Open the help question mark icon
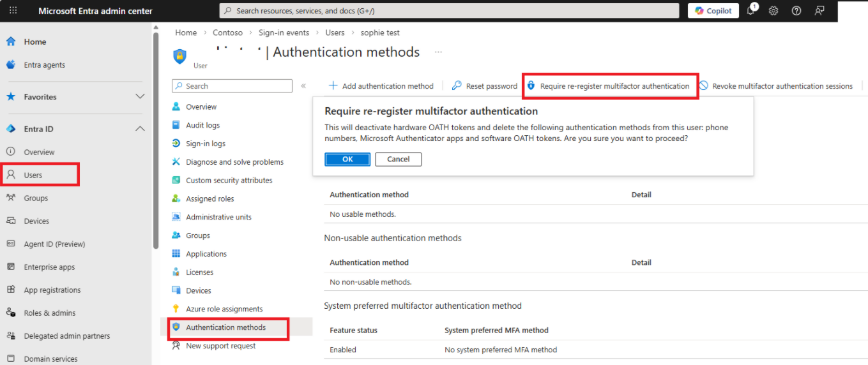Screen dimensions: 868x365 coord(796,11)
